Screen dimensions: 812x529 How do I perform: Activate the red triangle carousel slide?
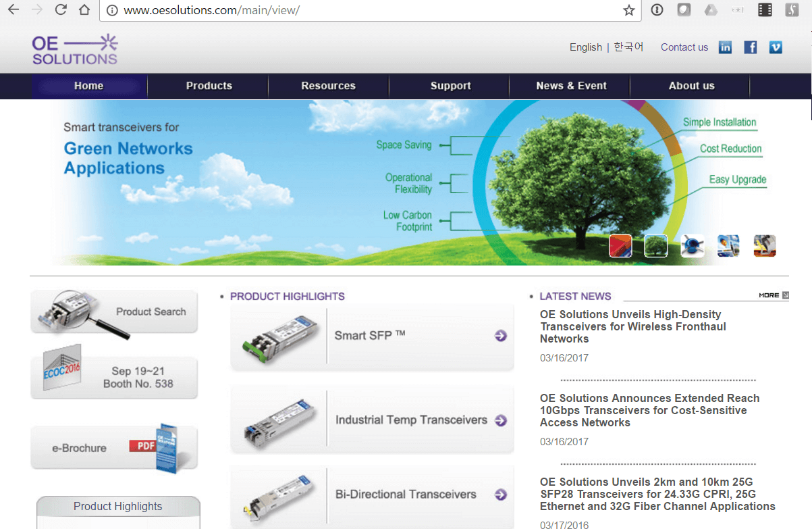click(x=620, y=246)
